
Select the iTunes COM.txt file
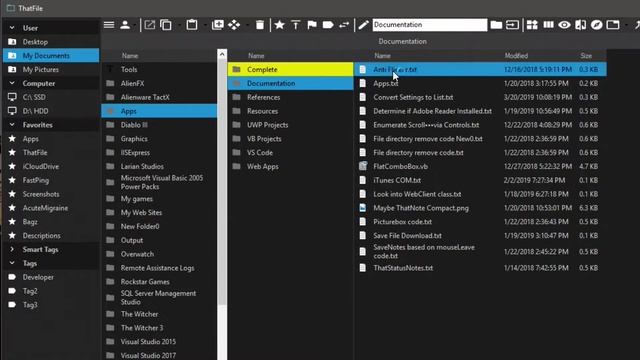(480, 180)
